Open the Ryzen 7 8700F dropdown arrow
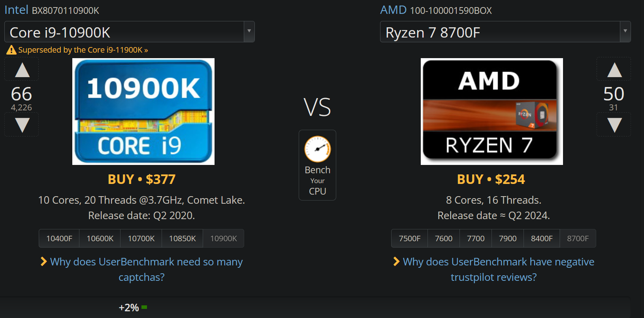The height and width of the screenshot is (318, 644). point(625,32)
